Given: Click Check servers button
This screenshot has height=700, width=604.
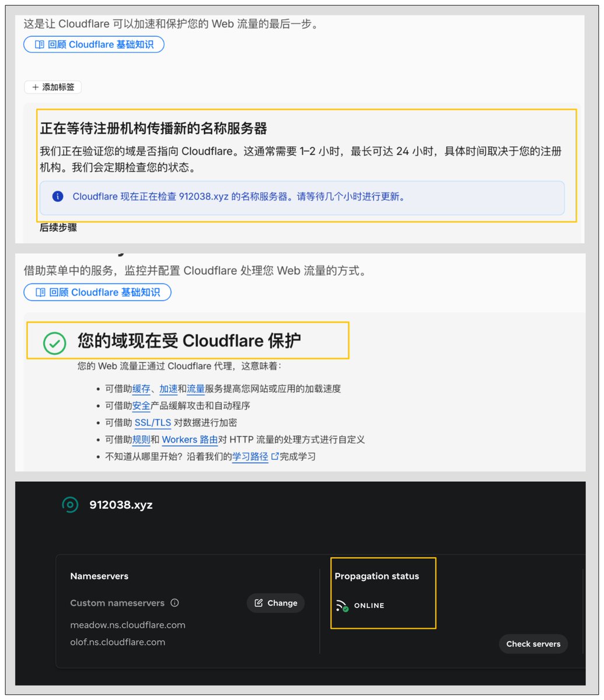Looking at the screenshot, I should (x=533, y=644).
